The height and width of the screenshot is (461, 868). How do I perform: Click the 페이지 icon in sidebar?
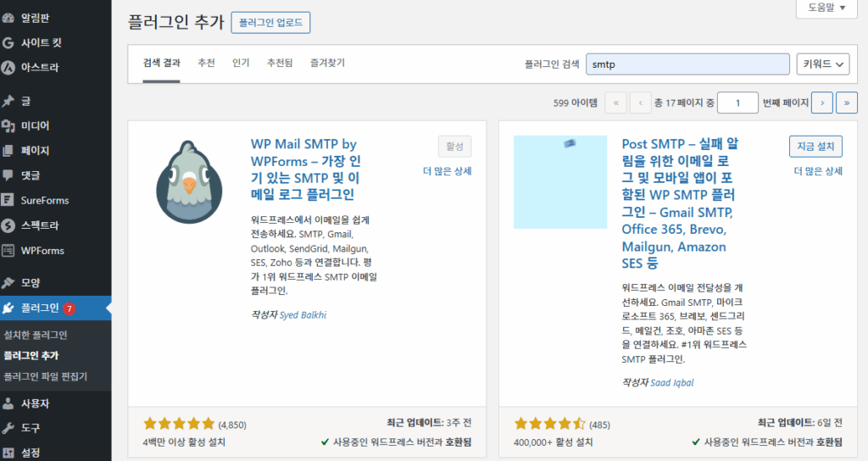click(8, 151)
